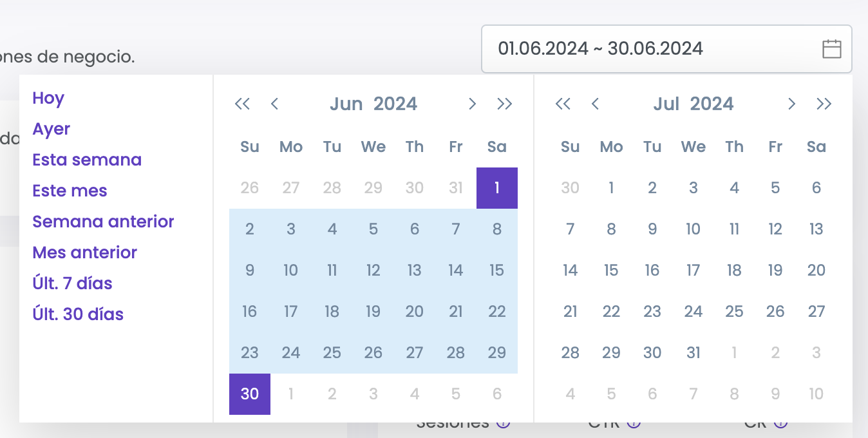Open the 'Jun' month selector
868x438 pixels.
click(346, 104)
